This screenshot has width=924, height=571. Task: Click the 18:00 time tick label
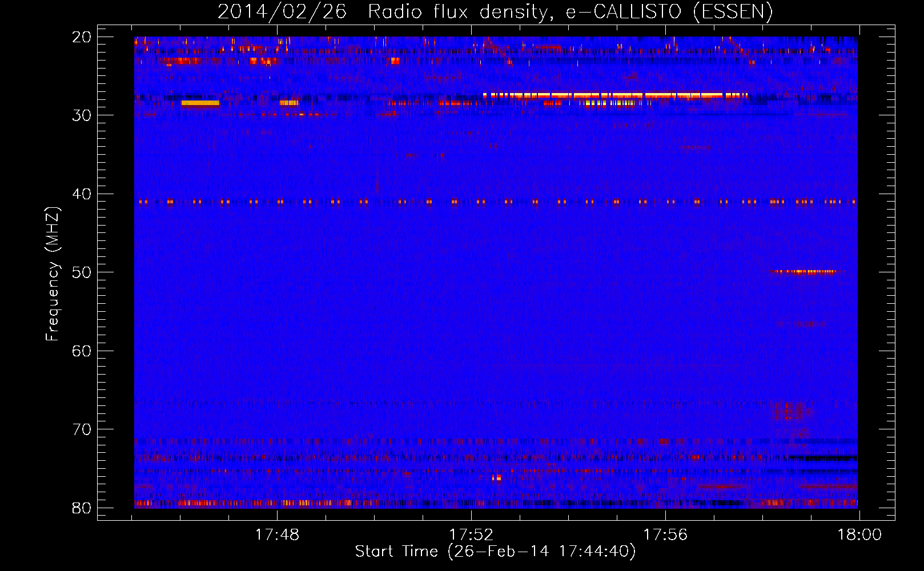tap(859, 535)
